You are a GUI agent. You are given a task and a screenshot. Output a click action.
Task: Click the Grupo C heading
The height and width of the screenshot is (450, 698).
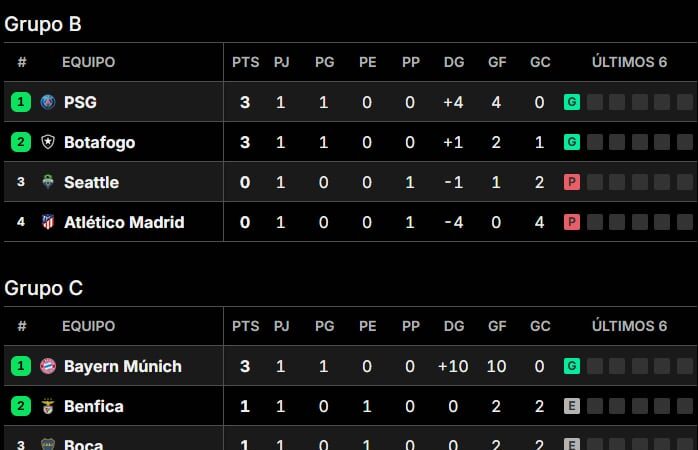[44, 288]
